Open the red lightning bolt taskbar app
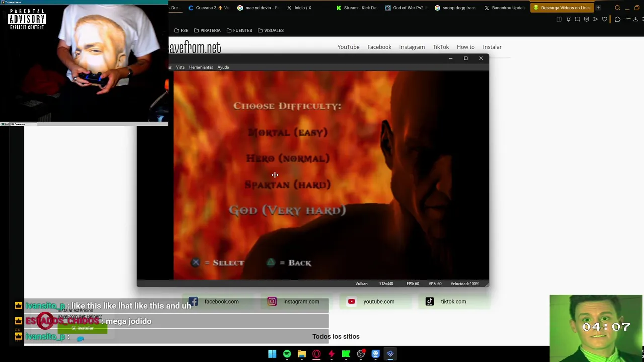The image size is (644, 362). pos(331,354)
